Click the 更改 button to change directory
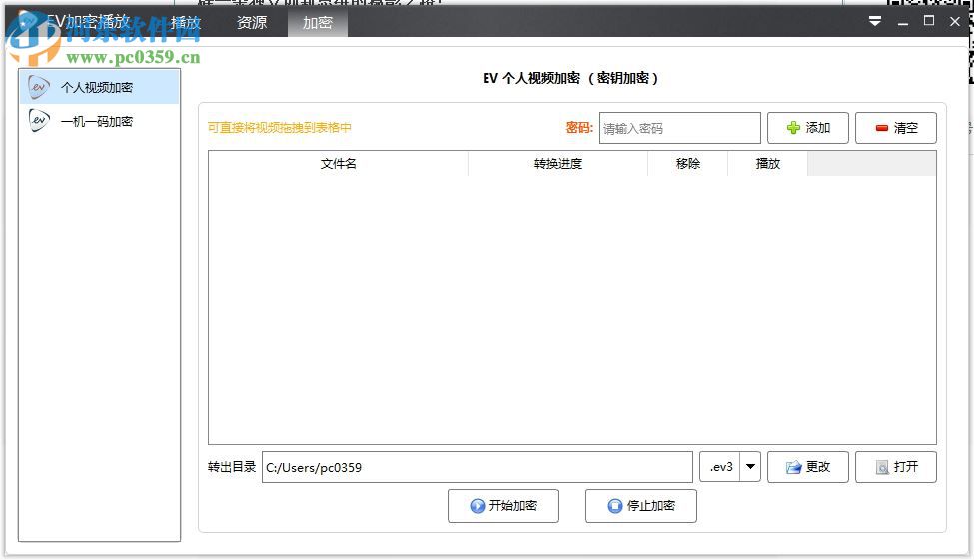974x560 pixels. point(807,467)
